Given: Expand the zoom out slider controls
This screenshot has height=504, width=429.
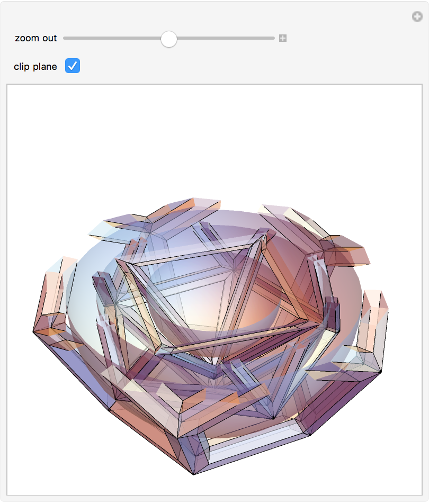Looking at the screenshot, I should (283, 38).
